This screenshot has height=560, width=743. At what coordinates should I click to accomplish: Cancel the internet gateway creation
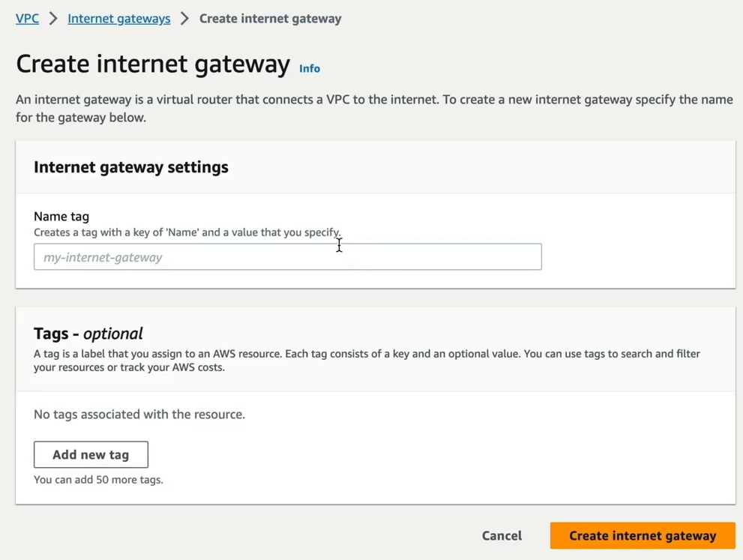502,535
